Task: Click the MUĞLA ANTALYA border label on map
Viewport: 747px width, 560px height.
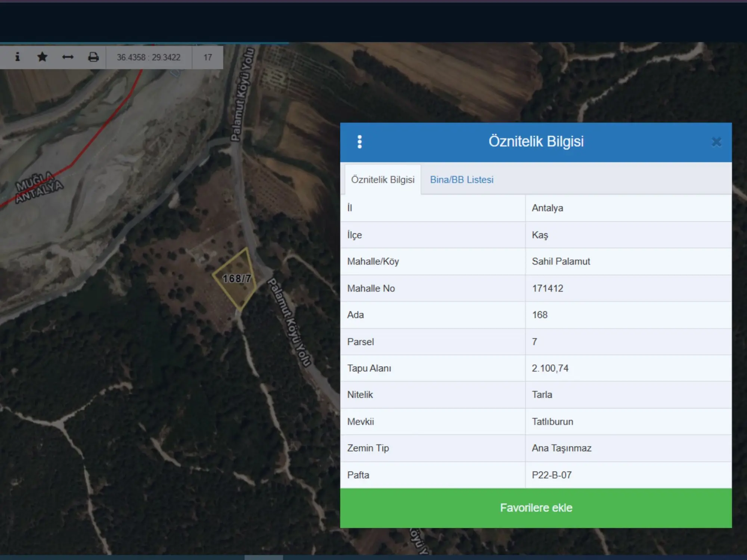Action: coord(39,187)
